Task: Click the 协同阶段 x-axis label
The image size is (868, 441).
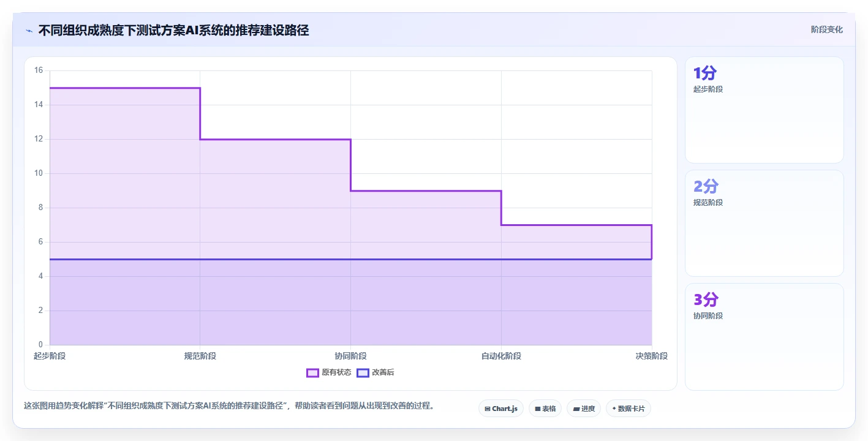Action: tap(351, 356)
